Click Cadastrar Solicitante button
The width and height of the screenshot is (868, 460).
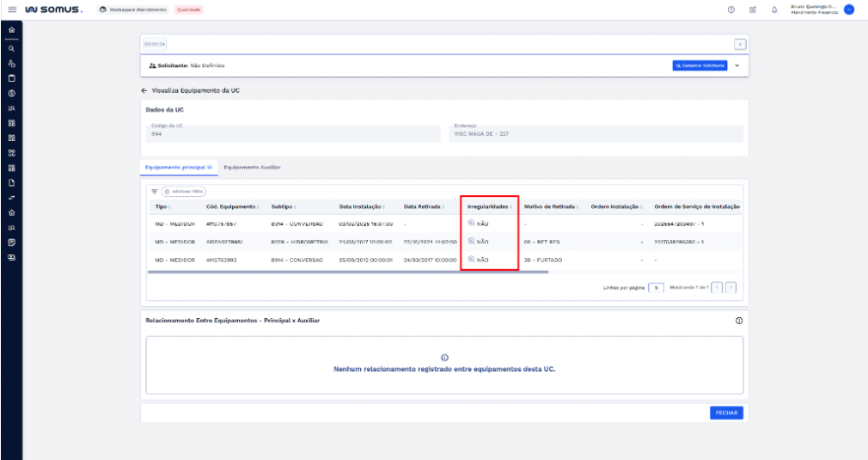tap(700, 66)
